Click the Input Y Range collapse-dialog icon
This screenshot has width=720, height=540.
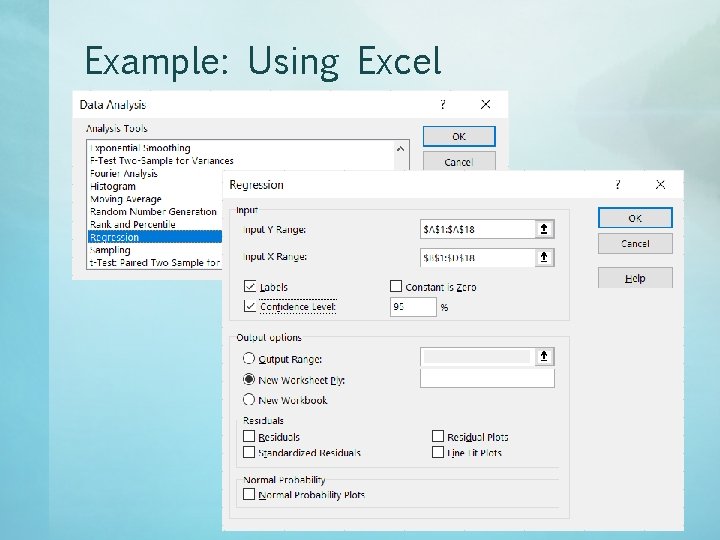pos(545,229)
